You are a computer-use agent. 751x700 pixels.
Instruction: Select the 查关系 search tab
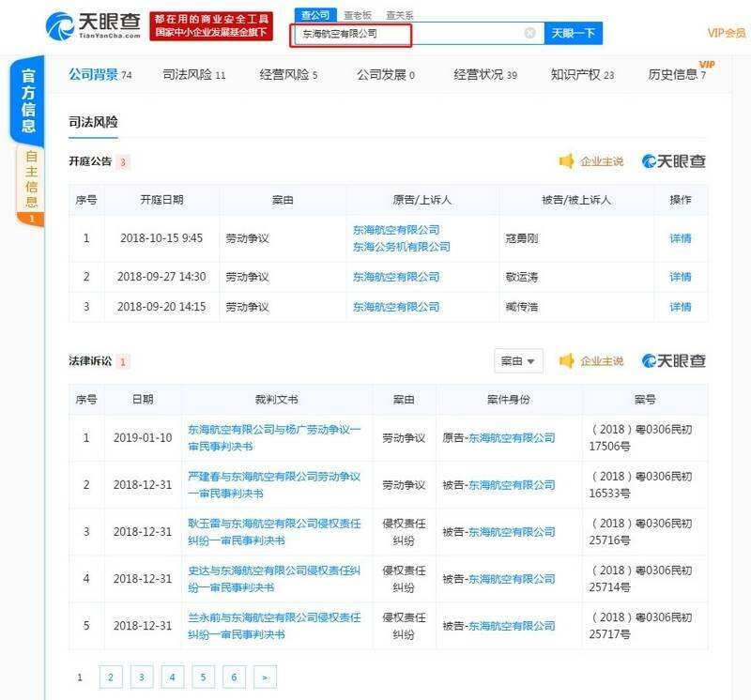click(x=400, y=15)
